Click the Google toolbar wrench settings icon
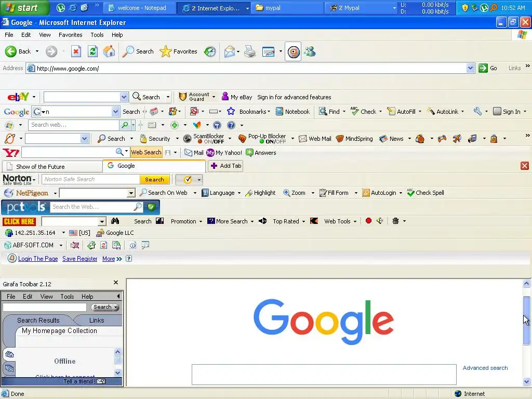532x399 pixels. pyautogui.click(x=477, y=111)
